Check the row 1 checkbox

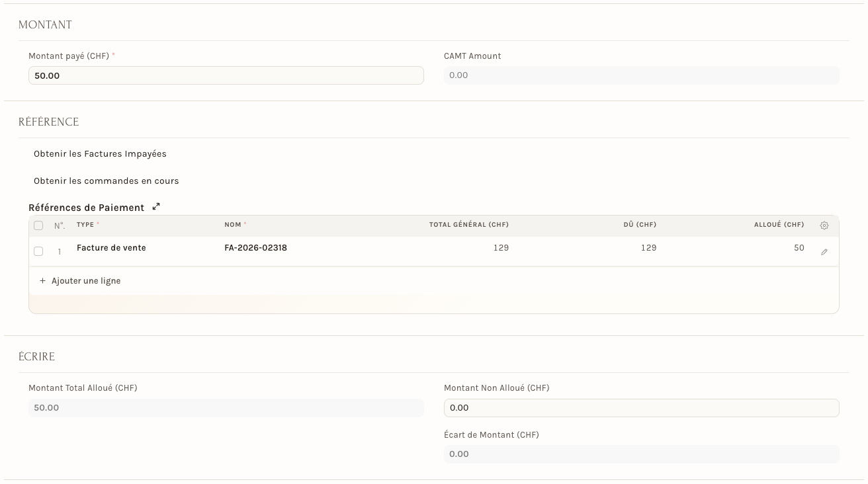tap(38, 251)
